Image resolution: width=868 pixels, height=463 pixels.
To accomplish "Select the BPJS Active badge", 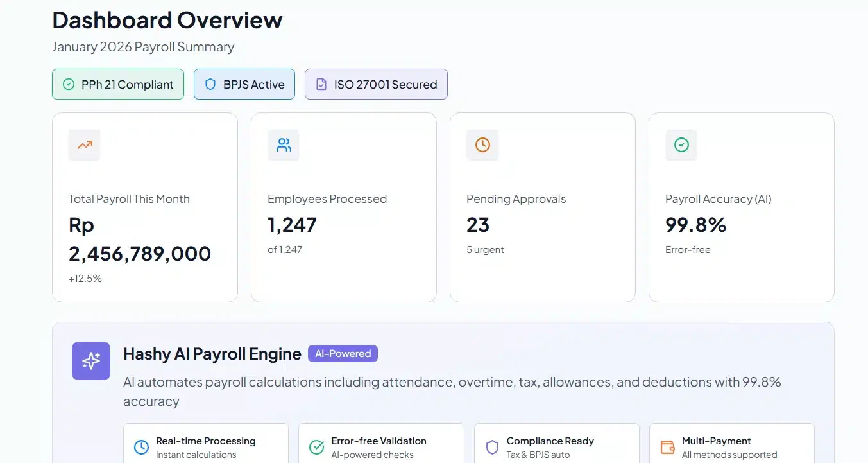I will pyautogui.click(x=244, y=84).
